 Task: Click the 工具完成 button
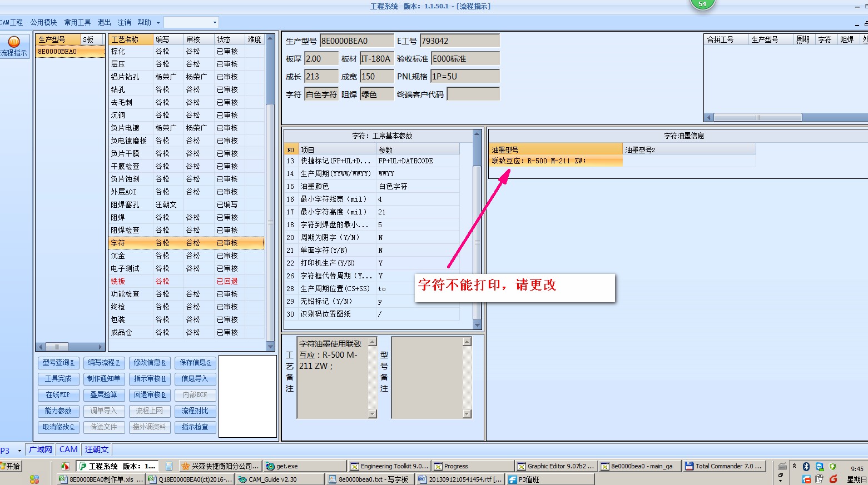[58, 379]
